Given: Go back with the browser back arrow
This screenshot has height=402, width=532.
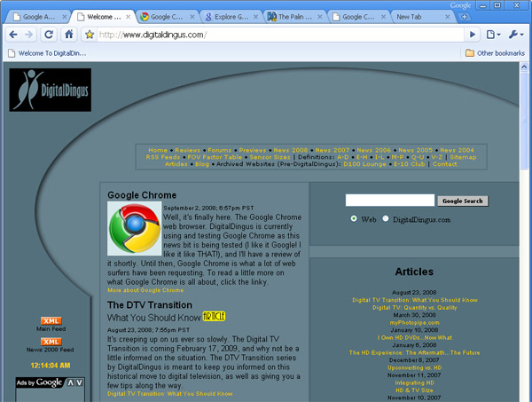Looking at the screenshot, I should [13, 35].
